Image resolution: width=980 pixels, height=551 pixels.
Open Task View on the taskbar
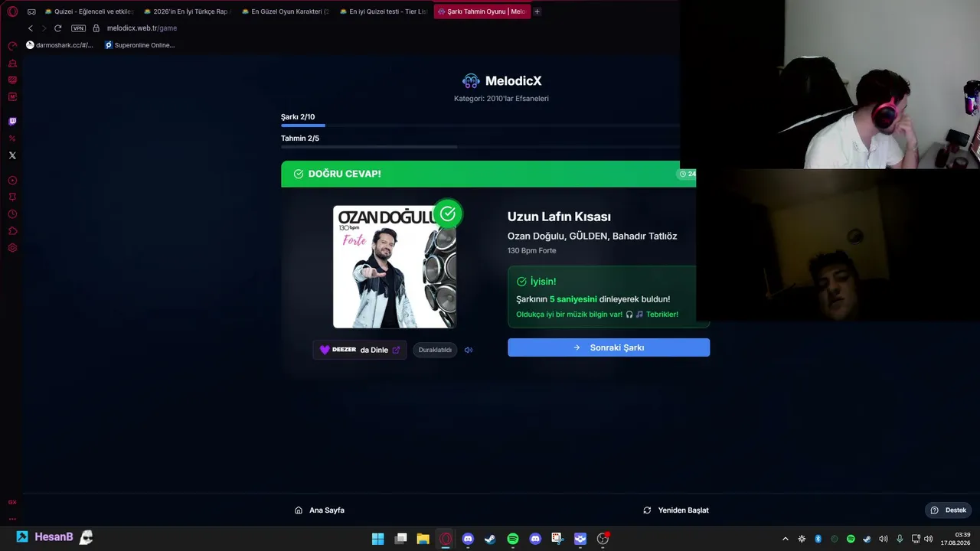point(400,539)
